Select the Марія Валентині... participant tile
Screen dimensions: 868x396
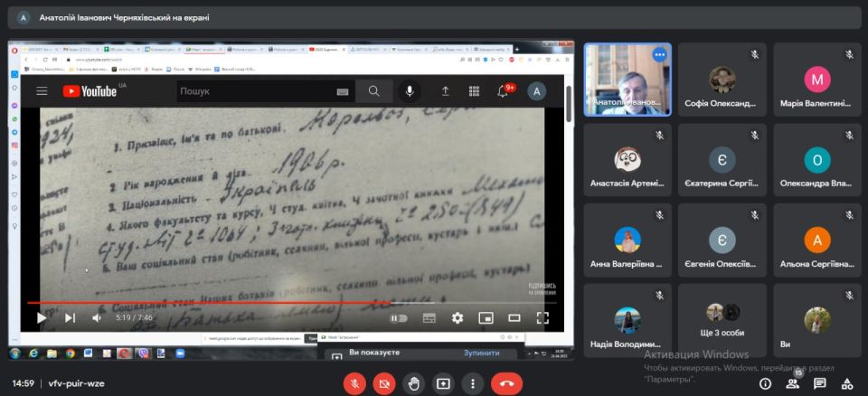pos(817,80)
